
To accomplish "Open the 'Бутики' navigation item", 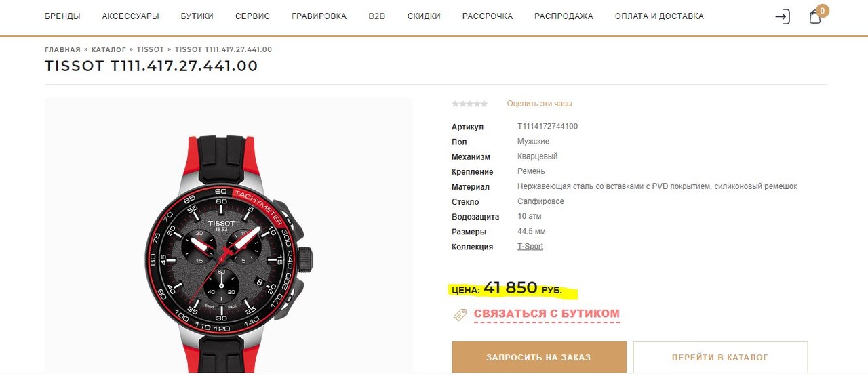I will click(x=197, y=16).
